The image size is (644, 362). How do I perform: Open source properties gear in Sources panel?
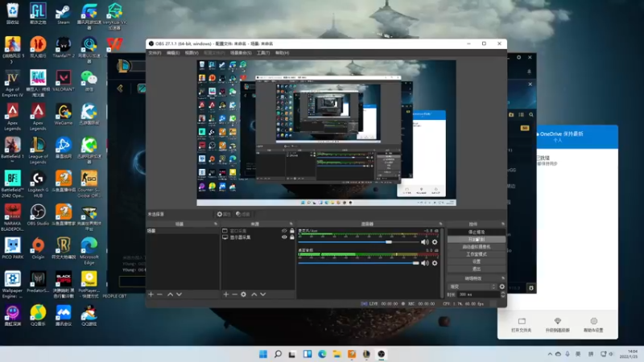pyautogui.click(x=244, y=294)
